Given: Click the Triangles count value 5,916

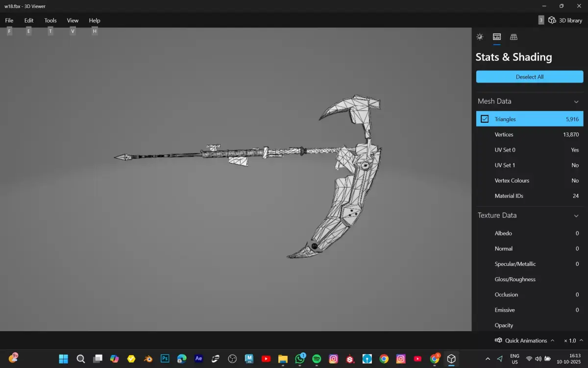Looking at the screenshot, I should (572, 119).
